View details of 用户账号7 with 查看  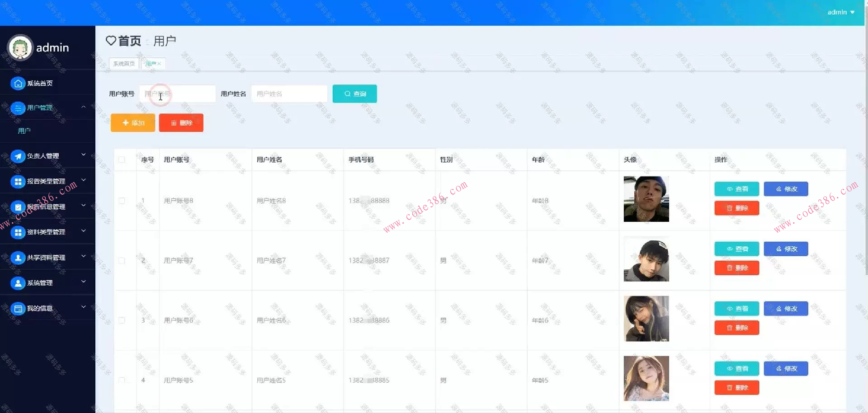coord(737,249)
